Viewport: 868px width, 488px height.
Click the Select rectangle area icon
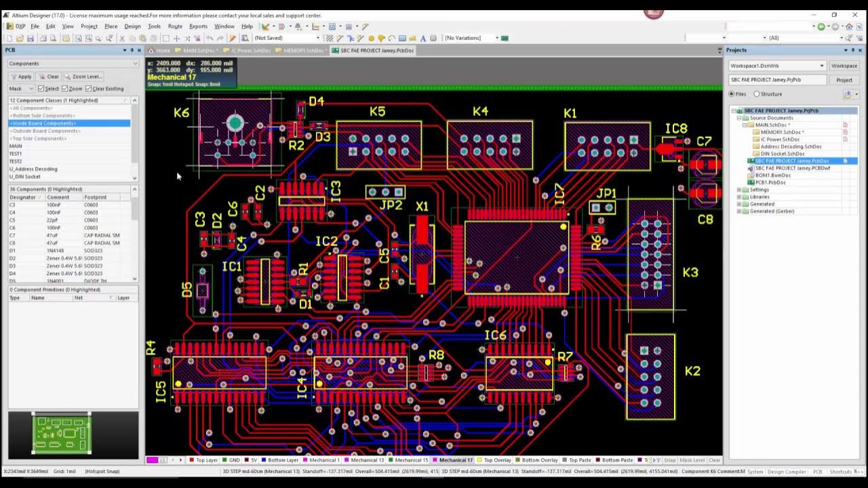point(165,38)
